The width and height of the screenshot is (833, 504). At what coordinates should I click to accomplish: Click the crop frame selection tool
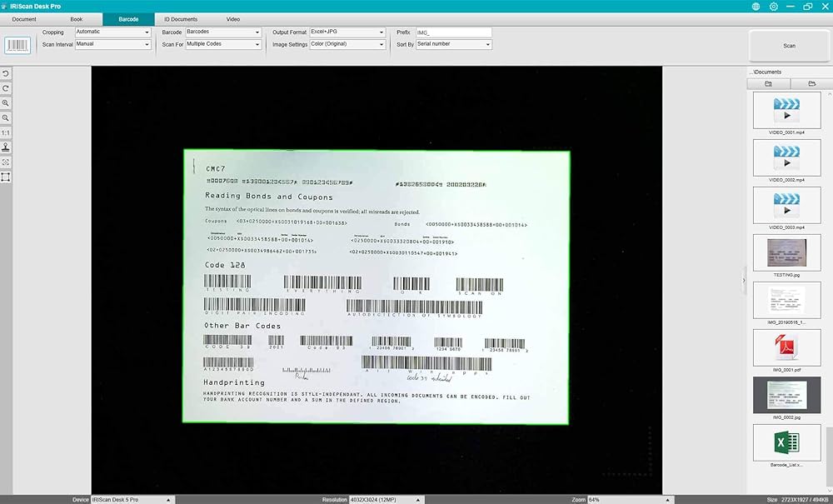tap(6, 177)
